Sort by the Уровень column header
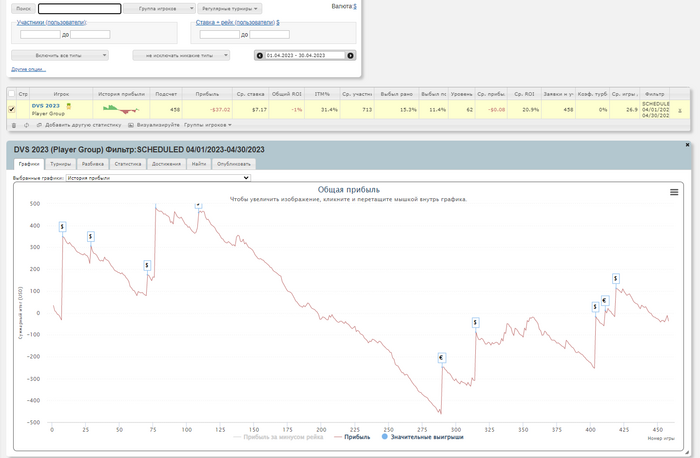 click(x=462, y=94)
